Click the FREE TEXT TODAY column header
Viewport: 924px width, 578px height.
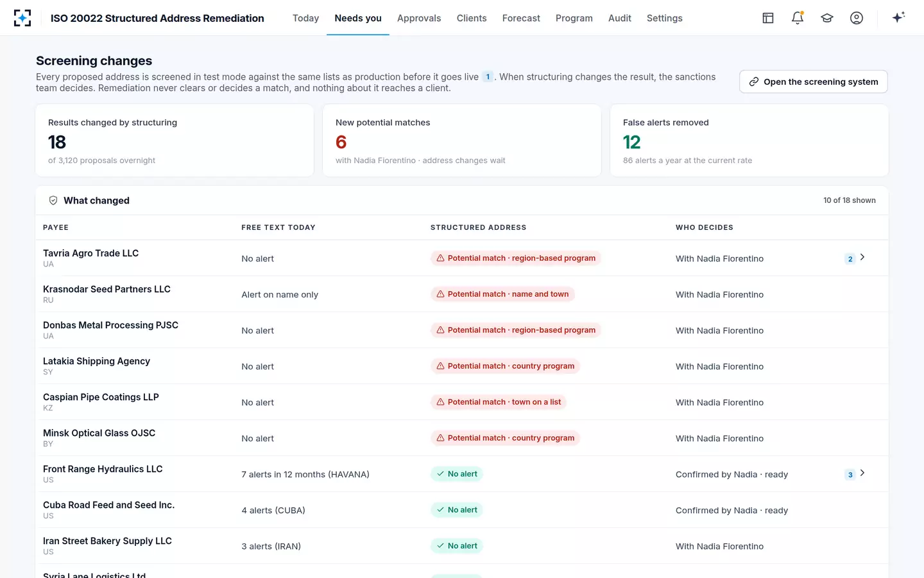pyautogui.click(x=278, y=227)
